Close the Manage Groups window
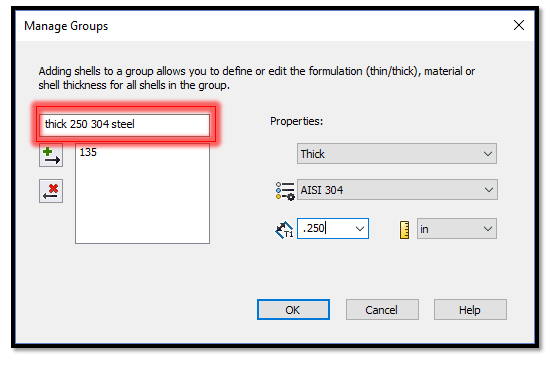This screenshot has width=551, height=365. (519, 25)
